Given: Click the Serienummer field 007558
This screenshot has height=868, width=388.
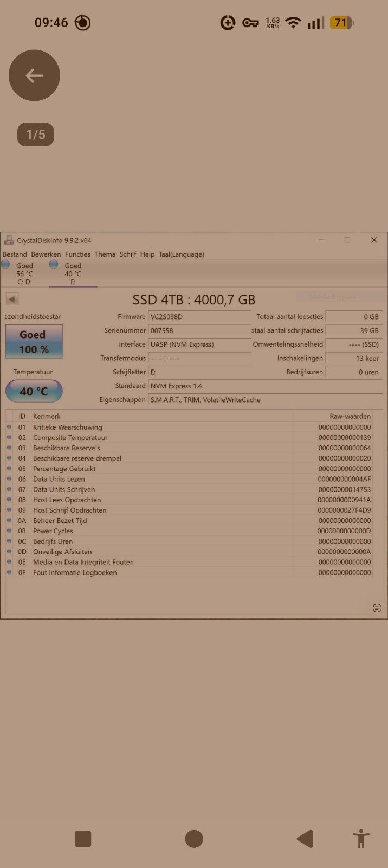Looking at the screenshot, I should (199, 330).
